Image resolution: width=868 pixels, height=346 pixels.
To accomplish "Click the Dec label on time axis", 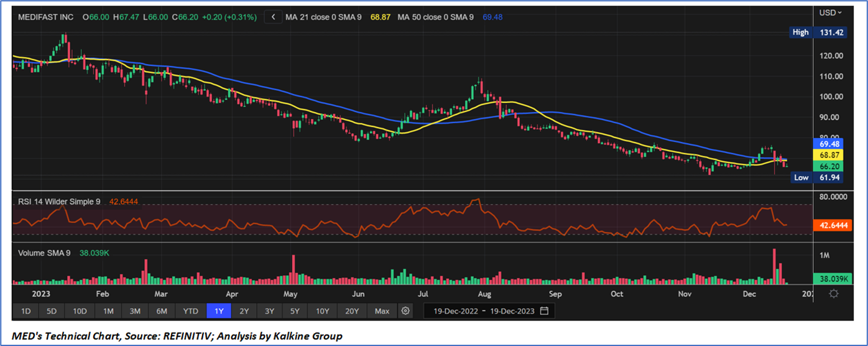I will click(749, 293).
